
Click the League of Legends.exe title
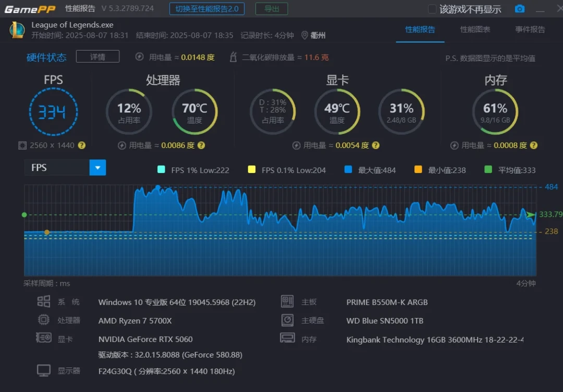pos(72,25)
